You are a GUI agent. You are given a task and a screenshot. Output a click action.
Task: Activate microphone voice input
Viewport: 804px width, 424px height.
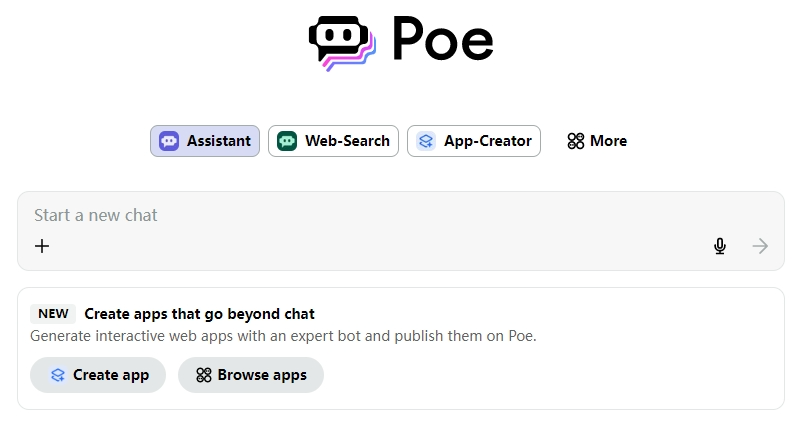(720, 246)
